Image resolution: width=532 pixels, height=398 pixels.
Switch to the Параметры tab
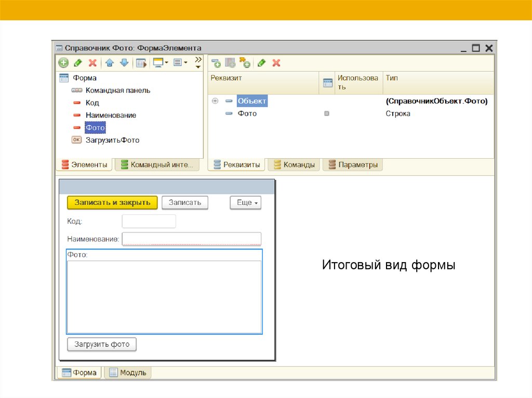[353, 165]
